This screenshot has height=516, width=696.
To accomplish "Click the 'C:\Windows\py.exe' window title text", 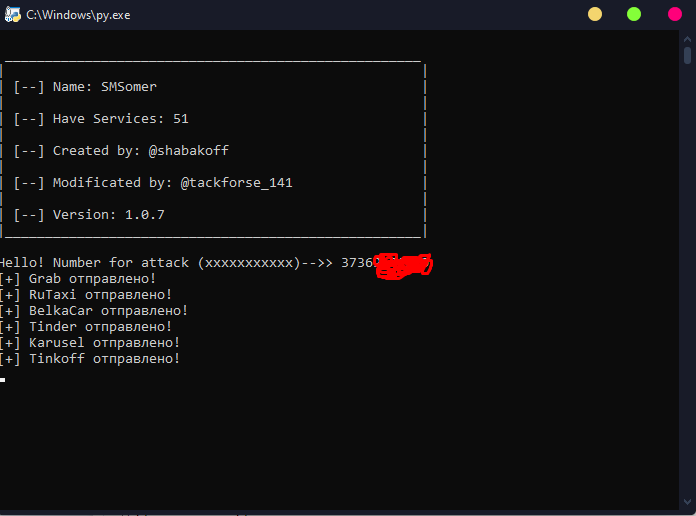I will (78, 15).
